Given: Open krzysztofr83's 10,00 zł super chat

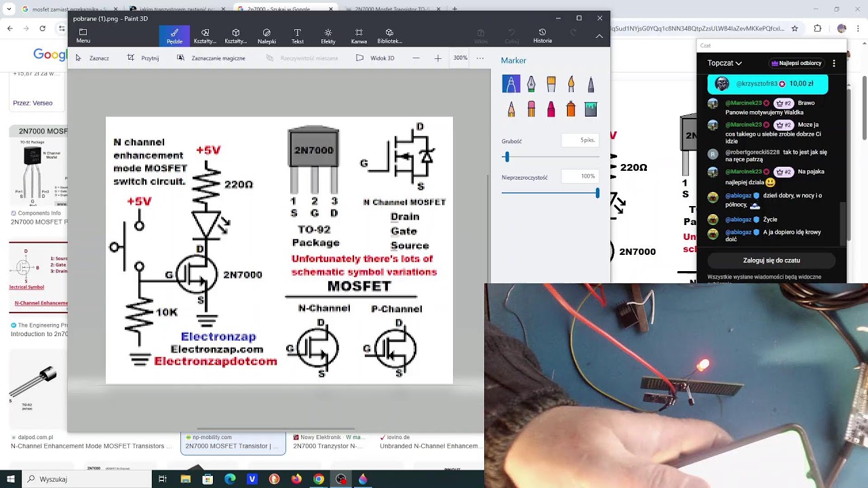Looking at the screenshot, I should (x=768, y=84).
